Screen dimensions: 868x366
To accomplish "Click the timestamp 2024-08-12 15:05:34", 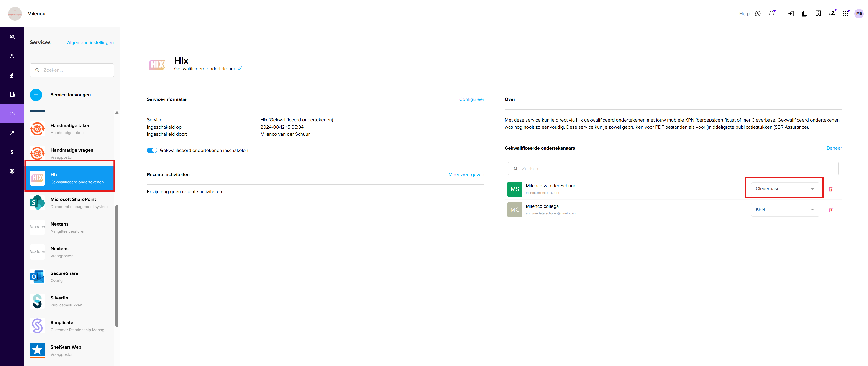I will [282, 127].
